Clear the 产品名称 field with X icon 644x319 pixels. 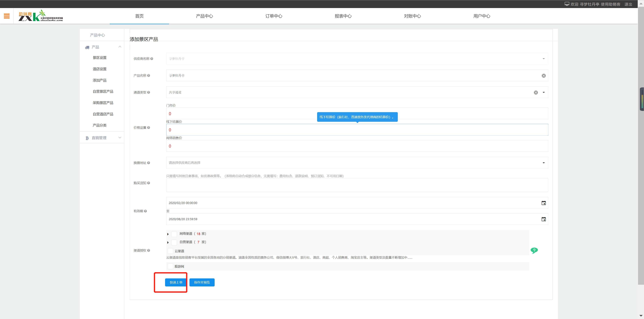coord(544,76)
